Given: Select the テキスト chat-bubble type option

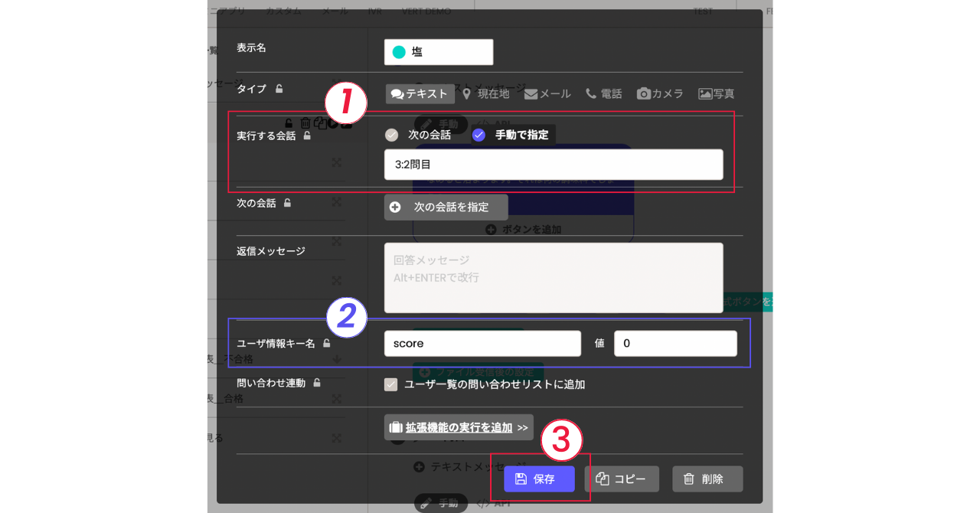Looking at the screenshot, I should pos(420,94).
